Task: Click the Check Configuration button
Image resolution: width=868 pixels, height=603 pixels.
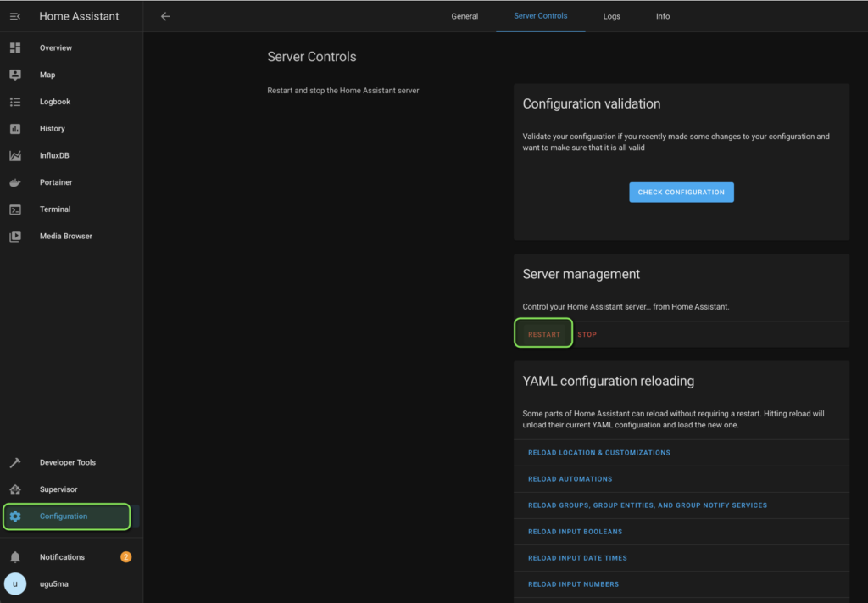Action: pyautogui.click(x=681, y=193)
